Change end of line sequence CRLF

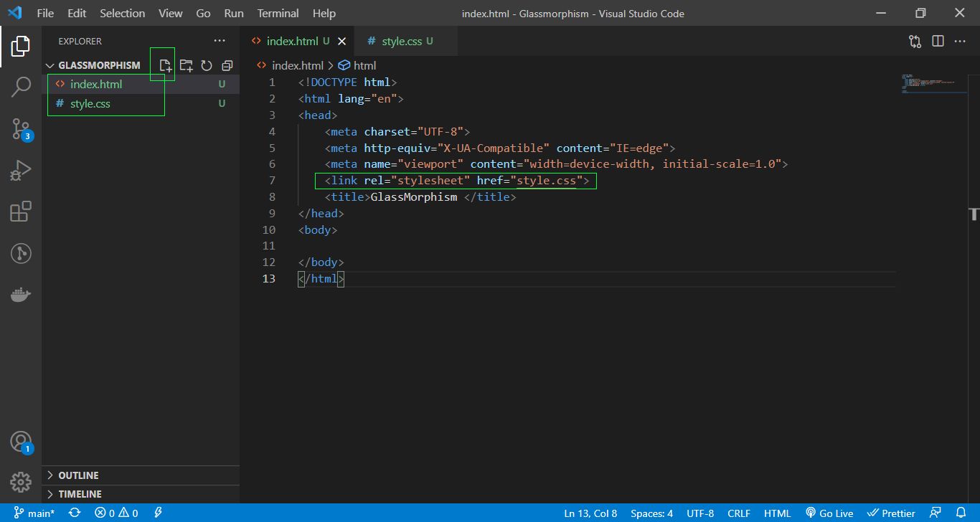tap(739, 513)
